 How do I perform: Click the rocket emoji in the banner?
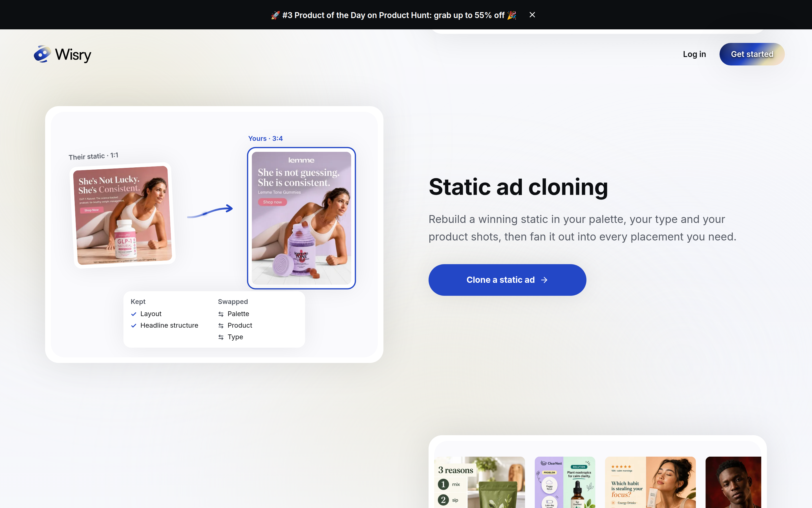click(x=275, y=15)
